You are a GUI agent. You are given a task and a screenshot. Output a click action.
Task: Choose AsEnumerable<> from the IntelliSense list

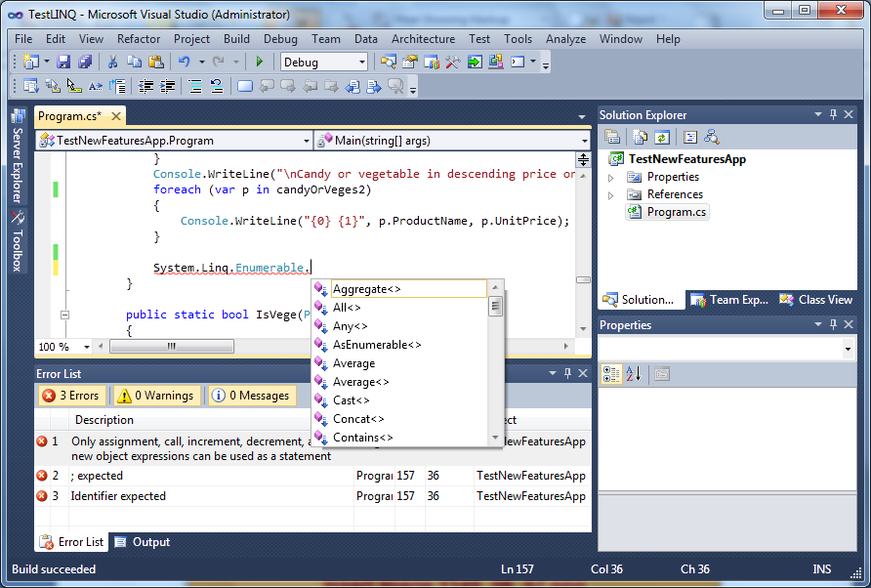400,345
